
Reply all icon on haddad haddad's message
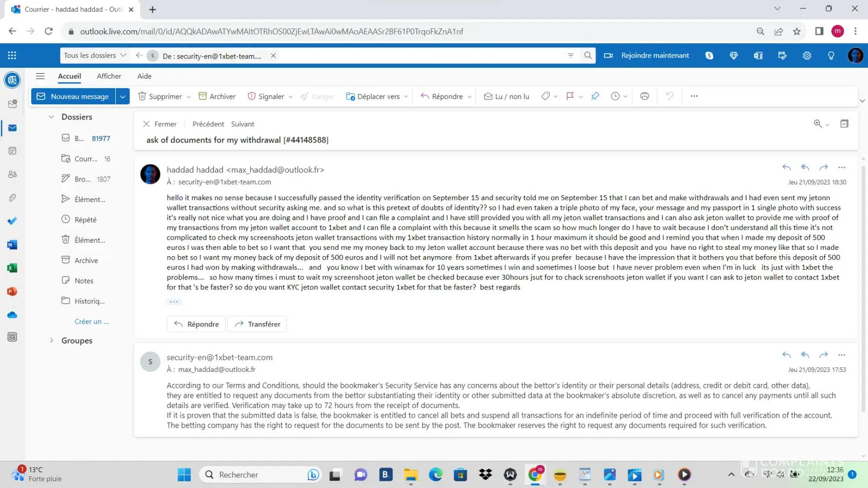(805, 167)
